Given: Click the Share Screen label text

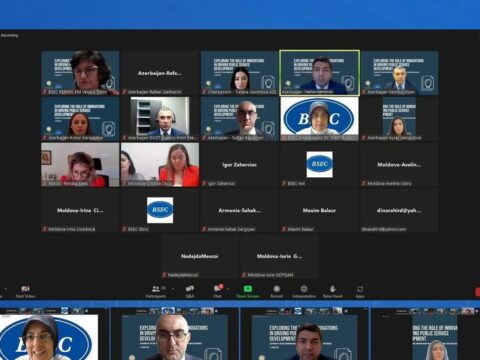Looking at the screenshot, I should pos(248,296).
